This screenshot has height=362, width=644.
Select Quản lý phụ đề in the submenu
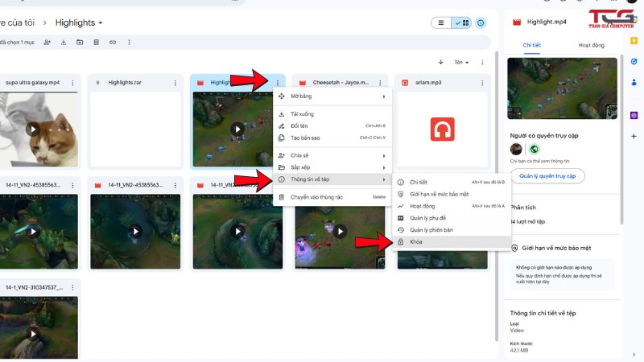click(452, 218)
